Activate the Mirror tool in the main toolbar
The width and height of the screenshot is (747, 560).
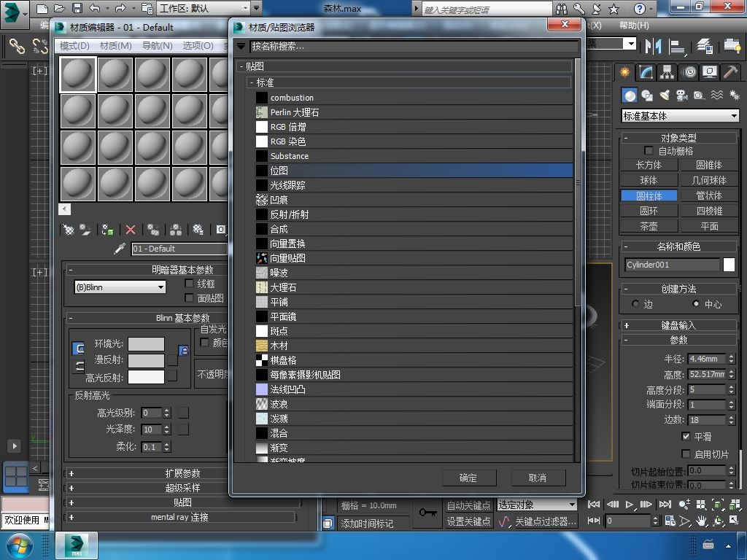[x=653, y=46]
